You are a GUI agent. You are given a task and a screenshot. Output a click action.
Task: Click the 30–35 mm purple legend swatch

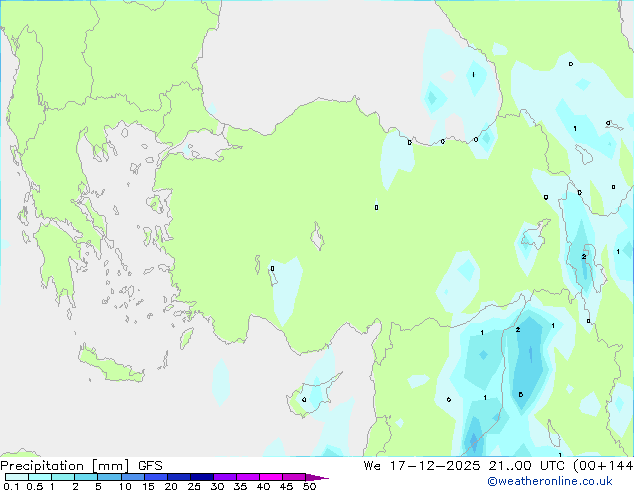[x=225, y=477]
